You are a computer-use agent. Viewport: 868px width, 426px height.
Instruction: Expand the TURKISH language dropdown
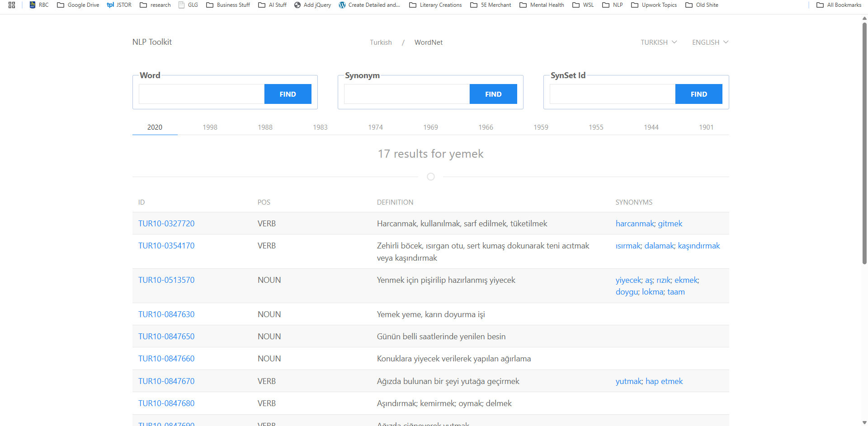[658, 42]
